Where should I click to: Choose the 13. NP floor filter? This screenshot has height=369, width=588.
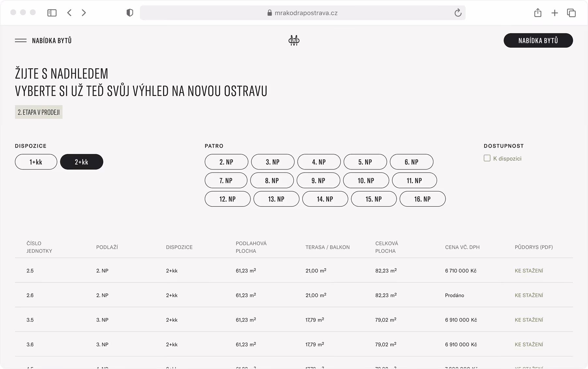[276, 199]
